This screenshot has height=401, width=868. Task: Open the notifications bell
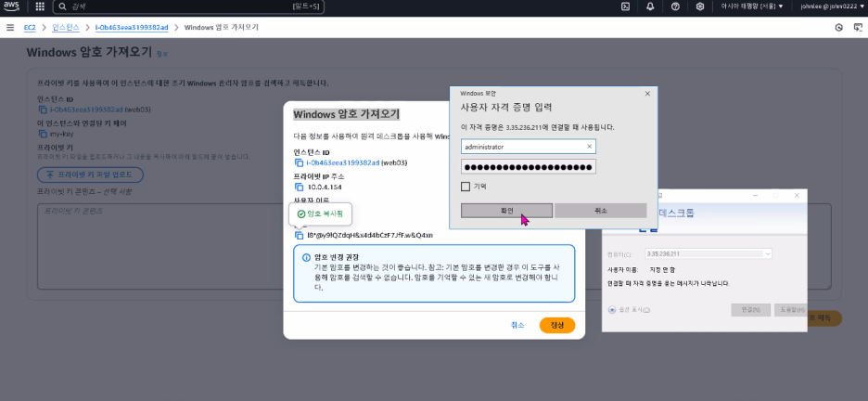[650, 6]
